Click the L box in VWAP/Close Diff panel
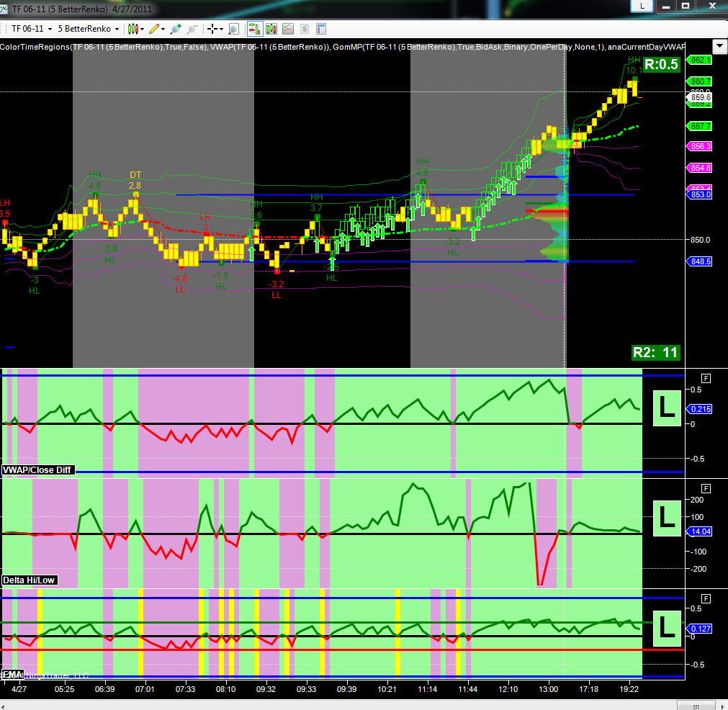The image size is (728, 710). pos(668,408)
